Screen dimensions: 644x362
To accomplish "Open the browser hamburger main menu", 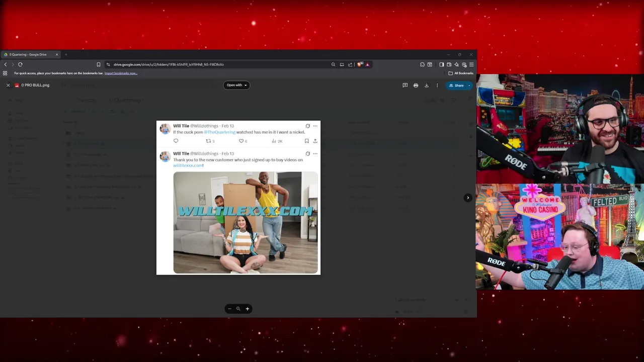I will click(471, 64).
